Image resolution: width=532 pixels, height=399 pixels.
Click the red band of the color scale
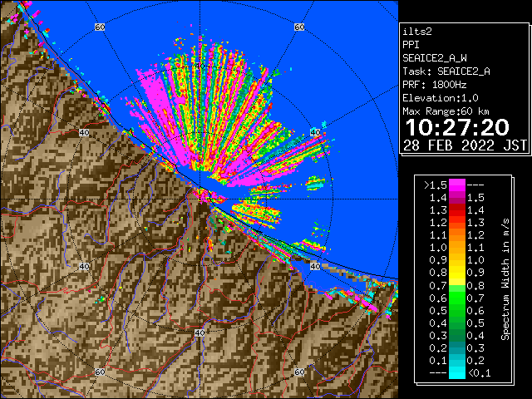[457, 210]
